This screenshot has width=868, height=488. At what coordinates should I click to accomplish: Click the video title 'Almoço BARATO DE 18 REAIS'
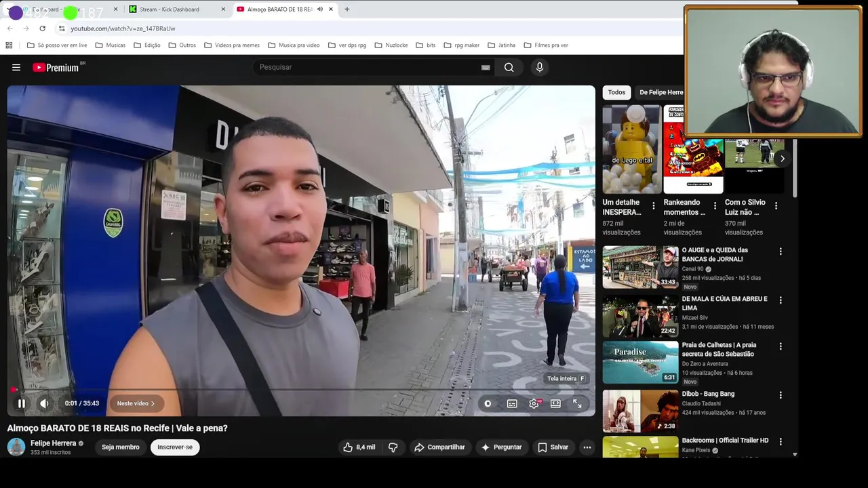pyautogui.click(x=117, y=428)
